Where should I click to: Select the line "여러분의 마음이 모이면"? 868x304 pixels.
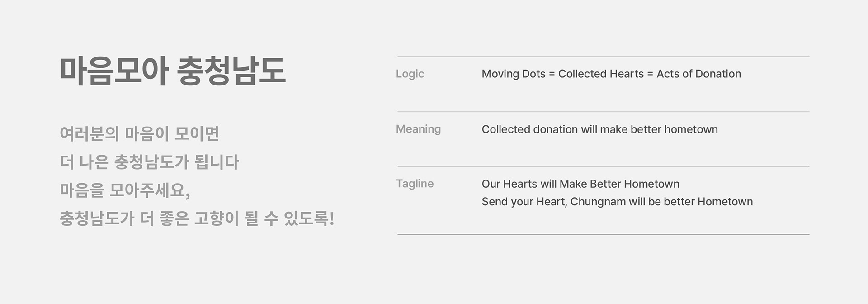coord(139,134)
